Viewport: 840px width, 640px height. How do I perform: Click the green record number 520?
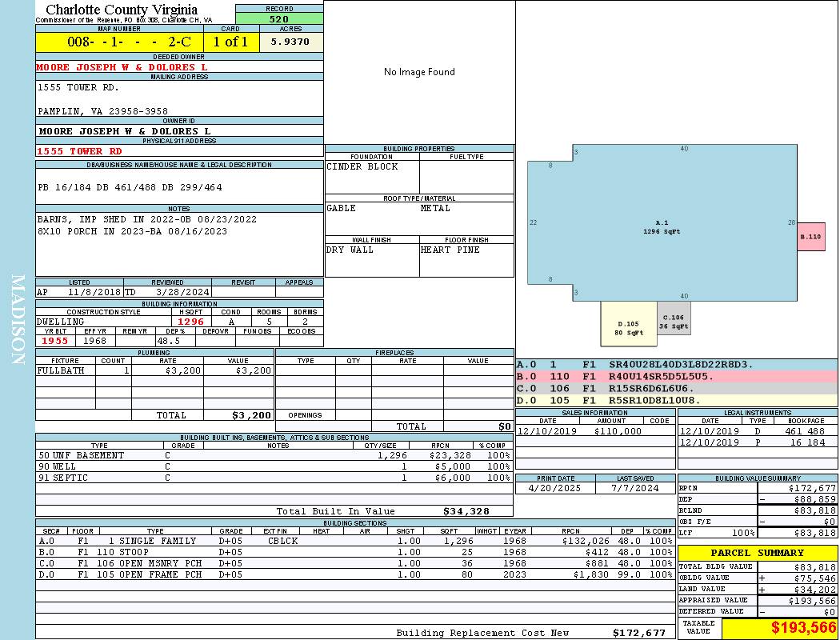279,18
